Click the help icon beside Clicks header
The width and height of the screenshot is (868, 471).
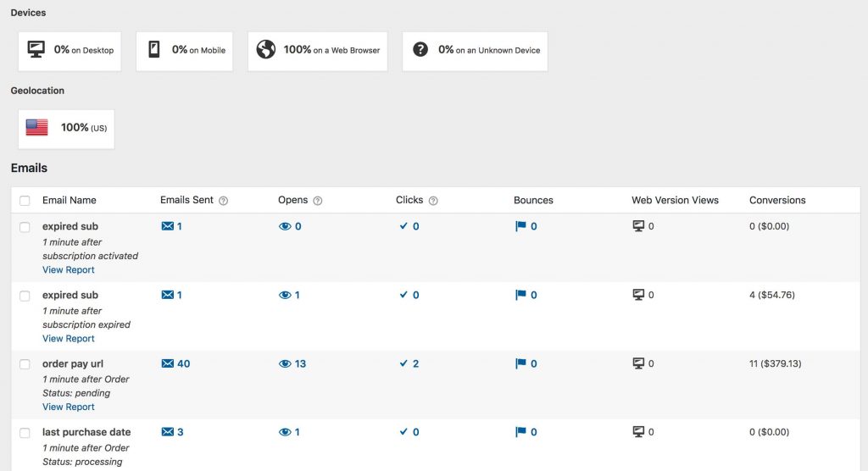(x=433, y=201)
